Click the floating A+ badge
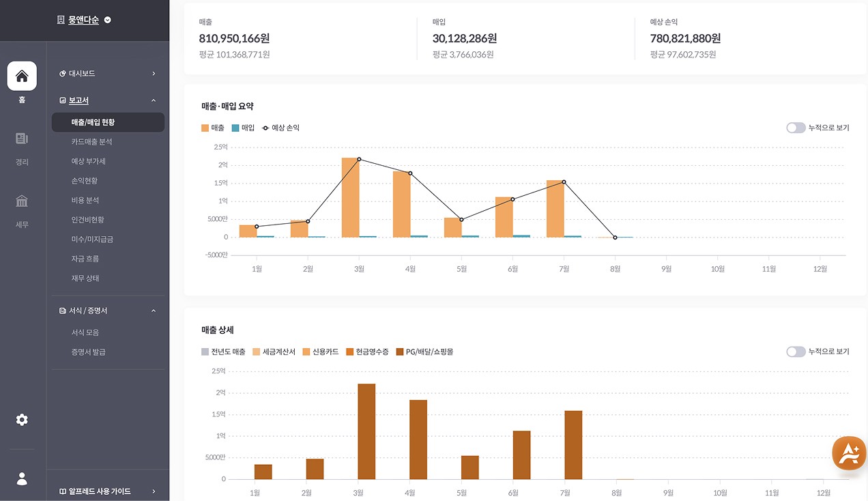Screen dimensions: 868x501 (x=849, y=453)
